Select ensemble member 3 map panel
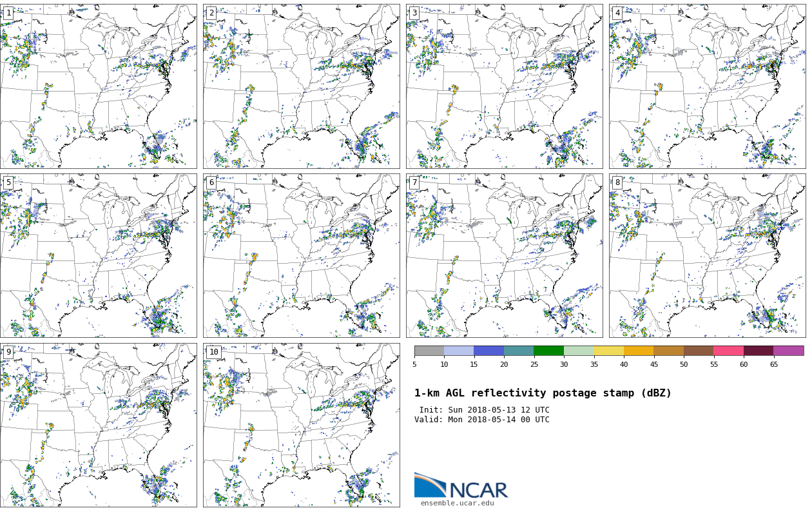 pyautogui.click(x=504, y=86)
